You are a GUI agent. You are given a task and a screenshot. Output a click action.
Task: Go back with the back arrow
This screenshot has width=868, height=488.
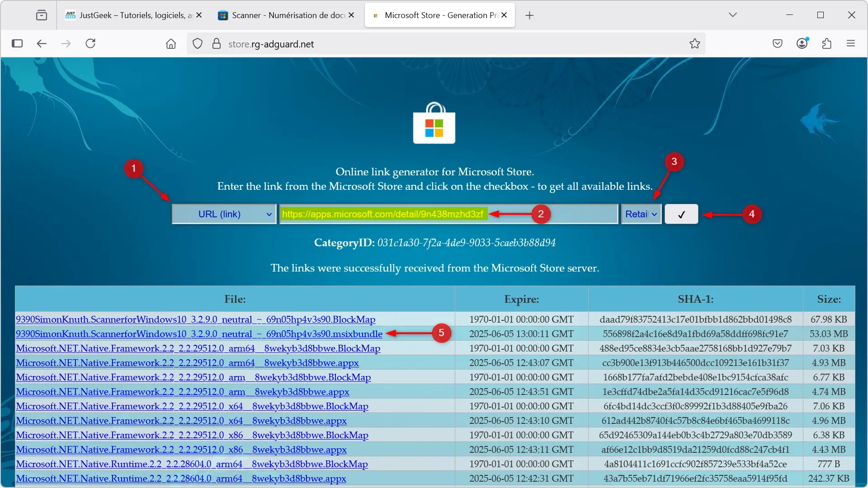[42, 43]
